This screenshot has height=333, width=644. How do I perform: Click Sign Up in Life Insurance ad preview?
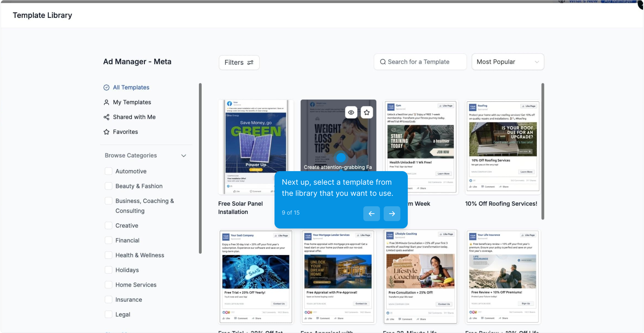[526, 304]
